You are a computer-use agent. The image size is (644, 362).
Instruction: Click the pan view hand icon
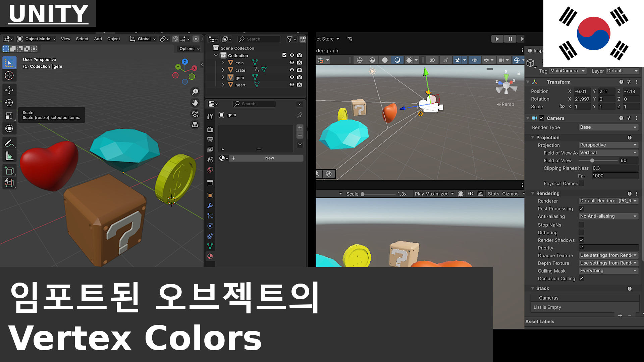click(195, 103)
